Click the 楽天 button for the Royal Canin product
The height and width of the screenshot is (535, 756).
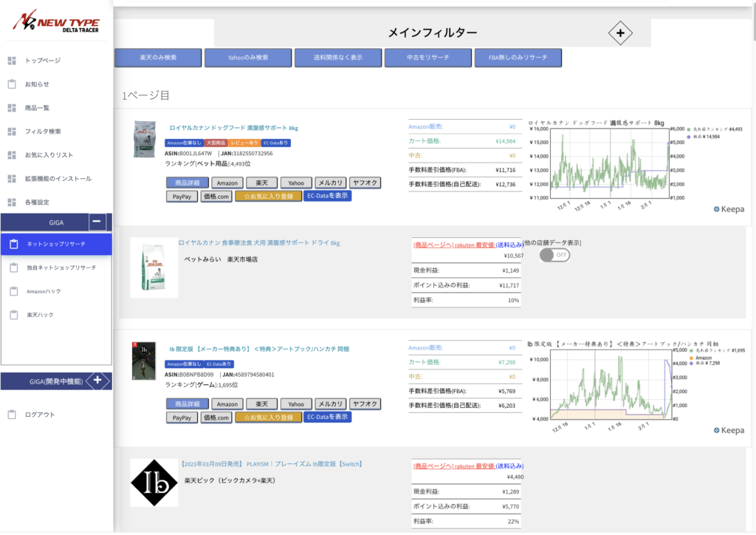262,183
